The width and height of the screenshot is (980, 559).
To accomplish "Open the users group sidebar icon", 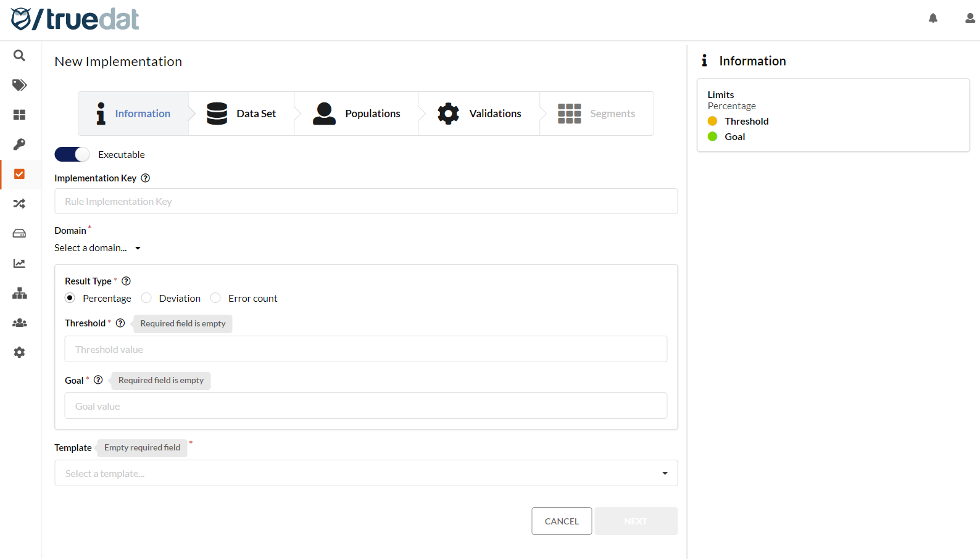I will (19, 323).
